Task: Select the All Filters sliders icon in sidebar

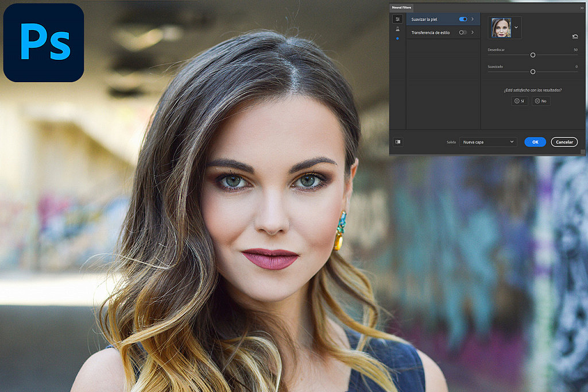Action: [397, 19]
